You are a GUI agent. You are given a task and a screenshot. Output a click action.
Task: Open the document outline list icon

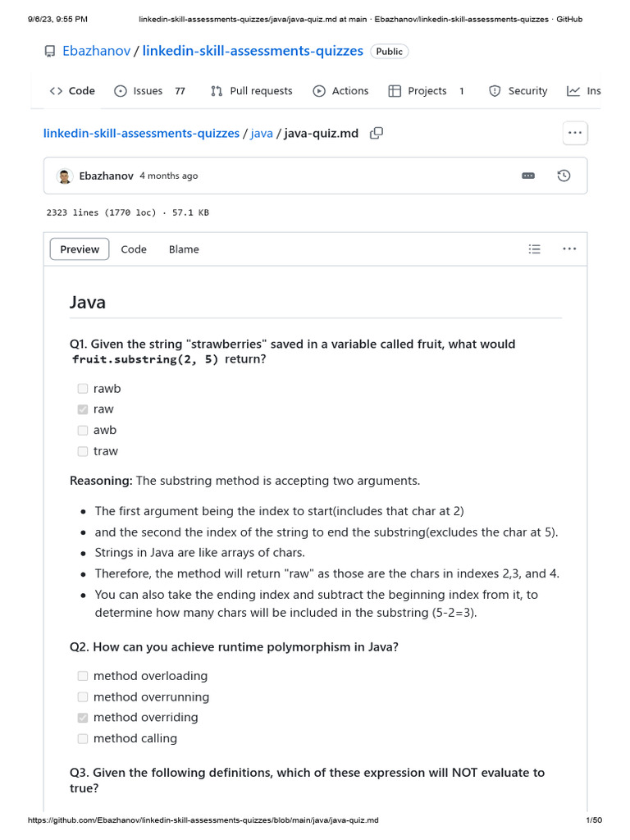[534, 249]
